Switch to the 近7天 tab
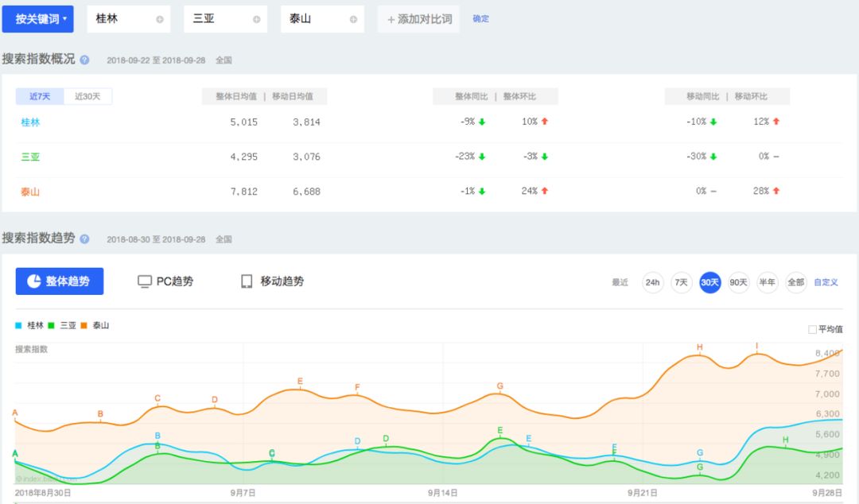 [40, 96]
